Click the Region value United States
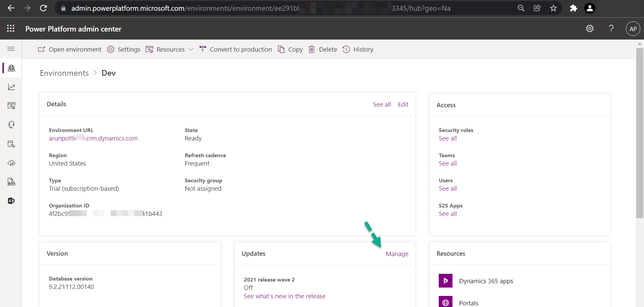Viewport: 644px width, 307px height. click(x=67, y=163)
